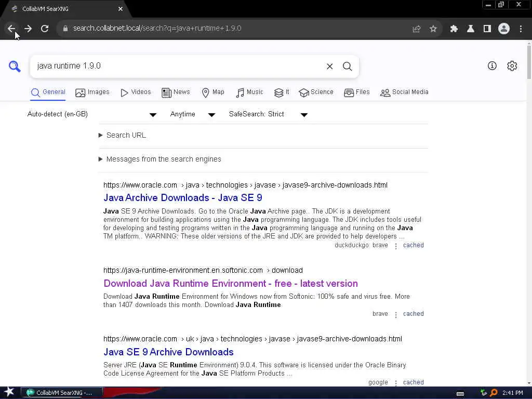The height and width of the screenshot is (399, 532).
Task: Switch to the Videos tab
Action: (x=136, y=92)
